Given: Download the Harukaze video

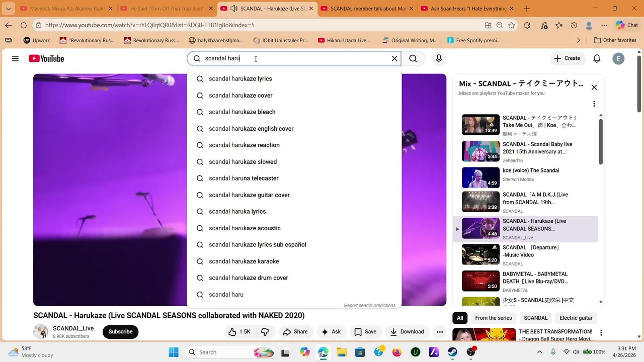Looking at the screenshot, I should point(407,332).
